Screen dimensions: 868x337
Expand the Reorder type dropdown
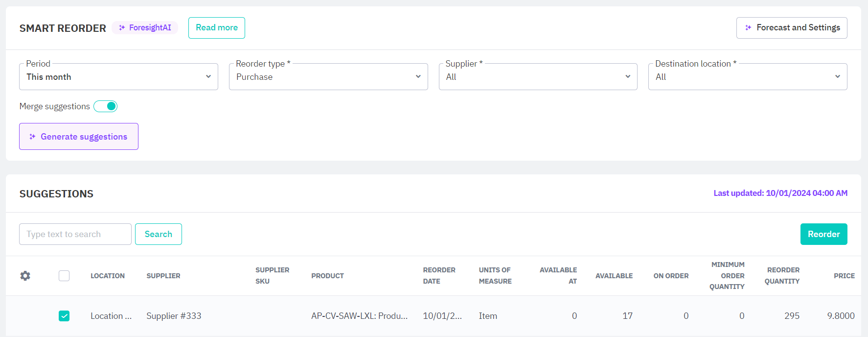pyautogui.click(x=328, y=77)
